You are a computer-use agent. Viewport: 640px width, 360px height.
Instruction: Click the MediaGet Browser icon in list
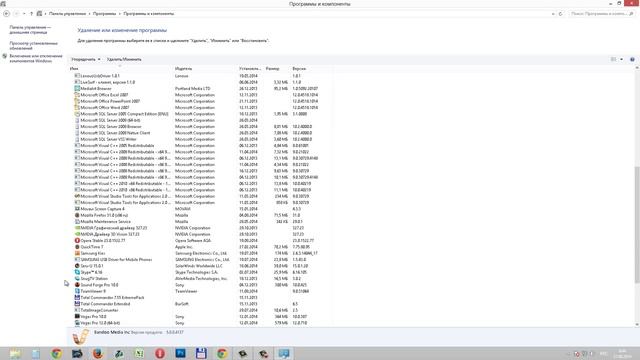(x=77, y=89)
